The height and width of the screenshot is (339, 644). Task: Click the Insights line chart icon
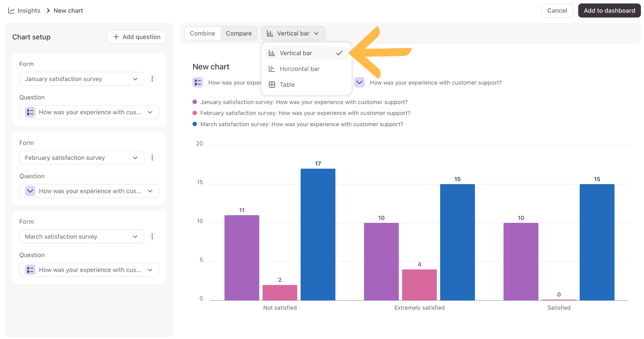point(11,11)
